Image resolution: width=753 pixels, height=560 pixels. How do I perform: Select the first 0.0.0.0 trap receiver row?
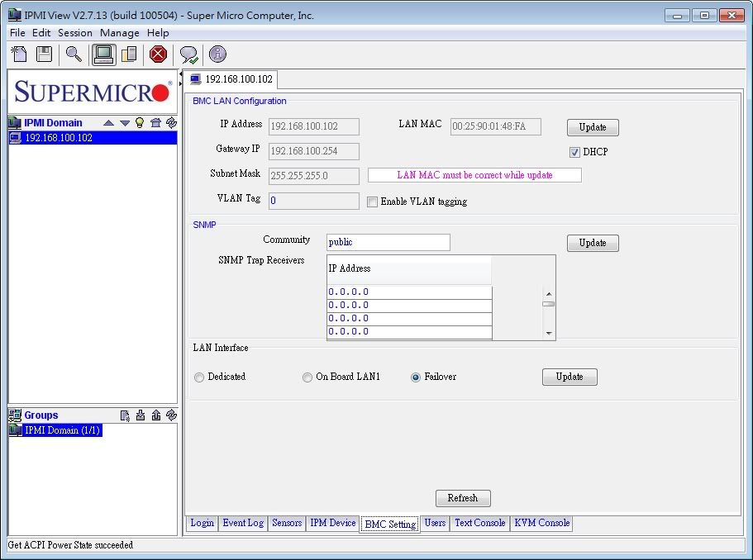coord(409,292)
